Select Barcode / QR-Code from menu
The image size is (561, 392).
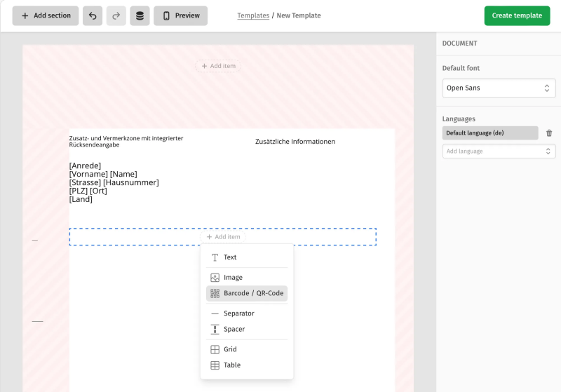tap(247, 293)
